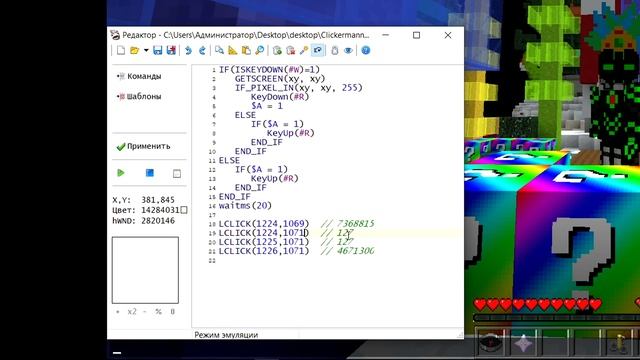Click the X,Y value 381,845

click(x=158, y=200)
